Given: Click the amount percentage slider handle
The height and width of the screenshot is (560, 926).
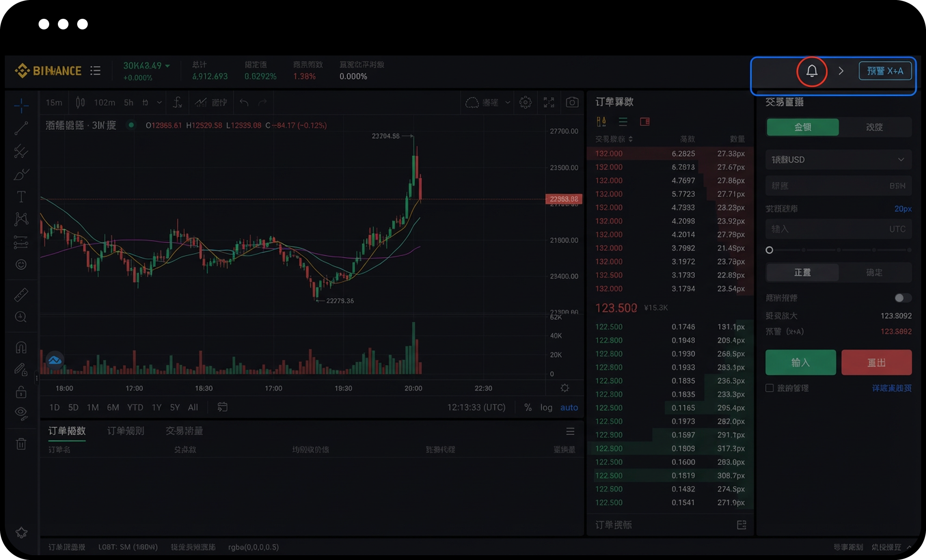Looking at the screenshot, I should [769, 250].
